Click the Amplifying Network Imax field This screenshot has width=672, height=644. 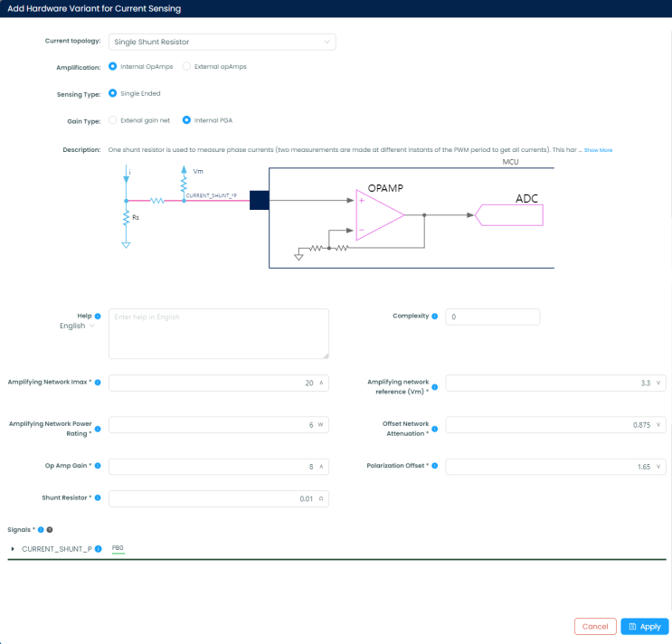(x=219, y=384)
